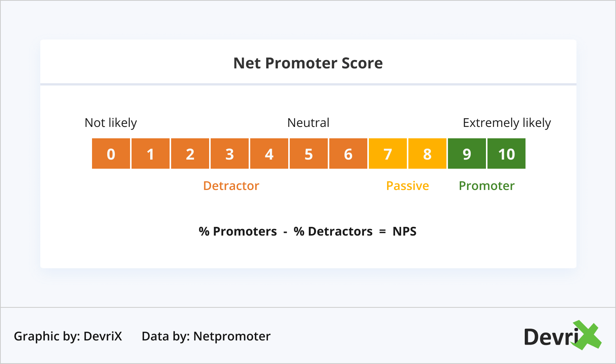Choose passive rating 8
The height and width of the screenshot is (364, 616).
(x=427, y=154)
